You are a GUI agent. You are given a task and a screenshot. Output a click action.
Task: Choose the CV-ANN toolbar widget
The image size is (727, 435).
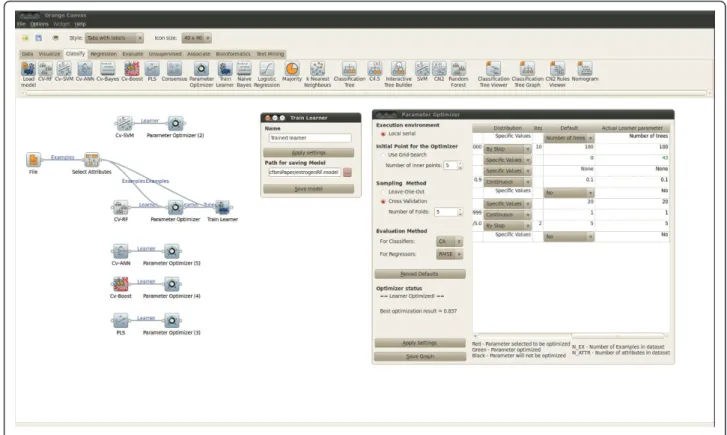coord(85,69)
